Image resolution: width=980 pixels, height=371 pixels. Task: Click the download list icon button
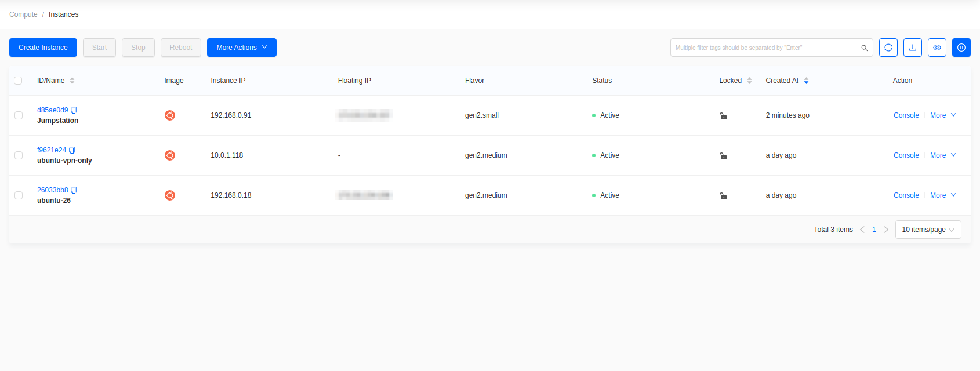click(913, 48)
